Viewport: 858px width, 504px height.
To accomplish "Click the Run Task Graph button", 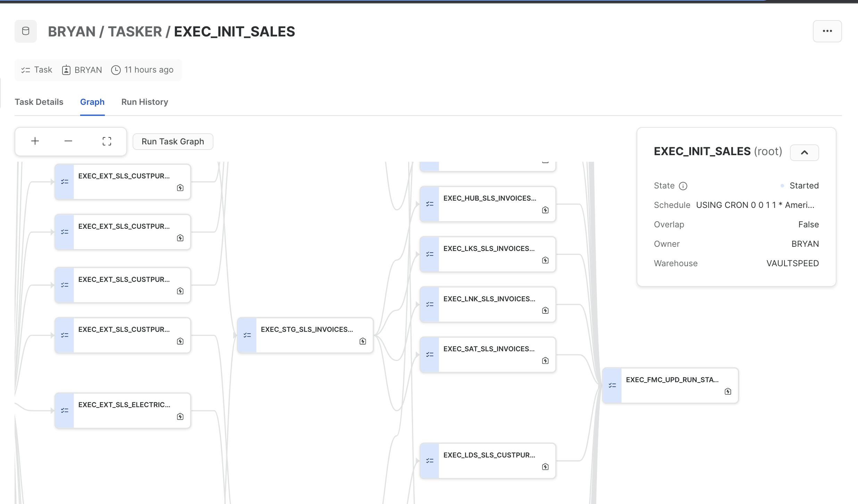I will (173, 142).
